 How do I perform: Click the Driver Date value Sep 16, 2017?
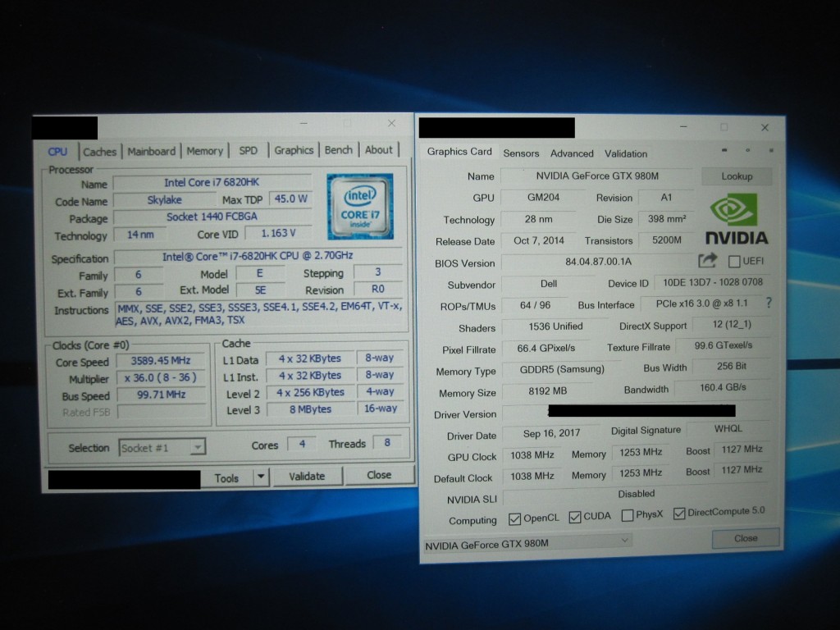click(x=551, y=433)
